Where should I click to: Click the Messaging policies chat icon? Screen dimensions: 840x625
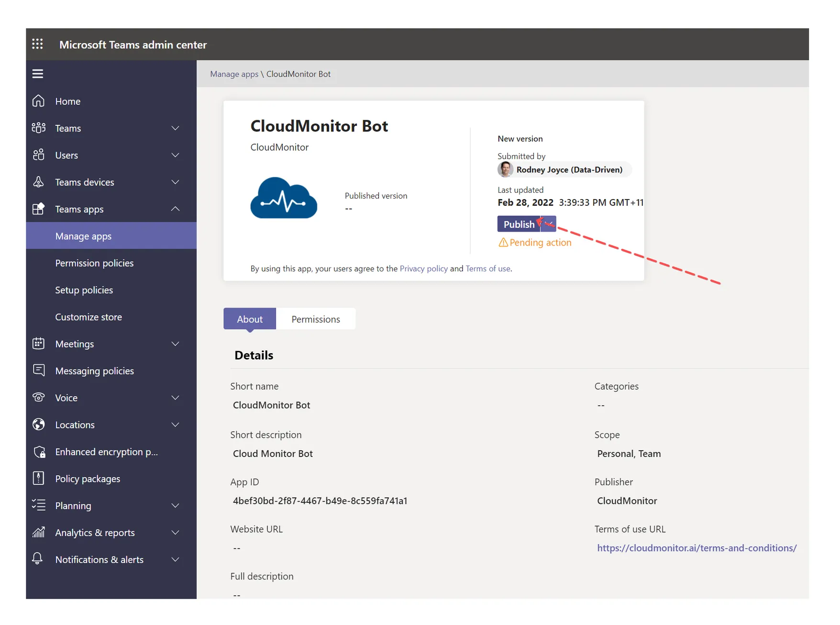point(38,370)
